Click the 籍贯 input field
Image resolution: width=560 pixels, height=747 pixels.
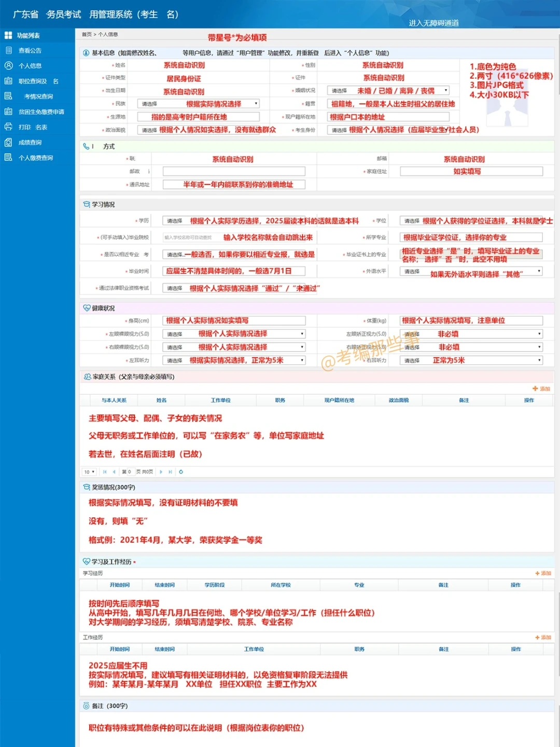388,104
